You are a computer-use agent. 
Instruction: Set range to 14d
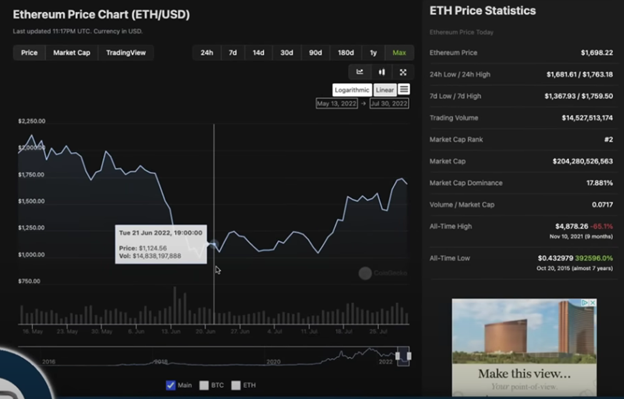click(x=258, y=53)
